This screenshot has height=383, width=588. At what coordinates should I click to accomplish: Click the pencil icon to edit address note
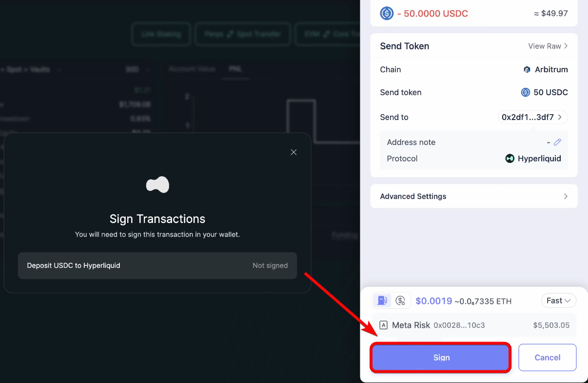coord(557,142)
